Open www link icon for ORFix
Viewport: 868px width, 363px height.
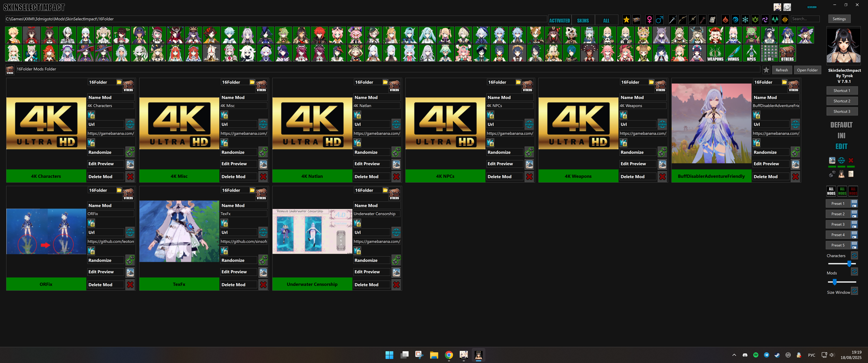tap(130, 232)
